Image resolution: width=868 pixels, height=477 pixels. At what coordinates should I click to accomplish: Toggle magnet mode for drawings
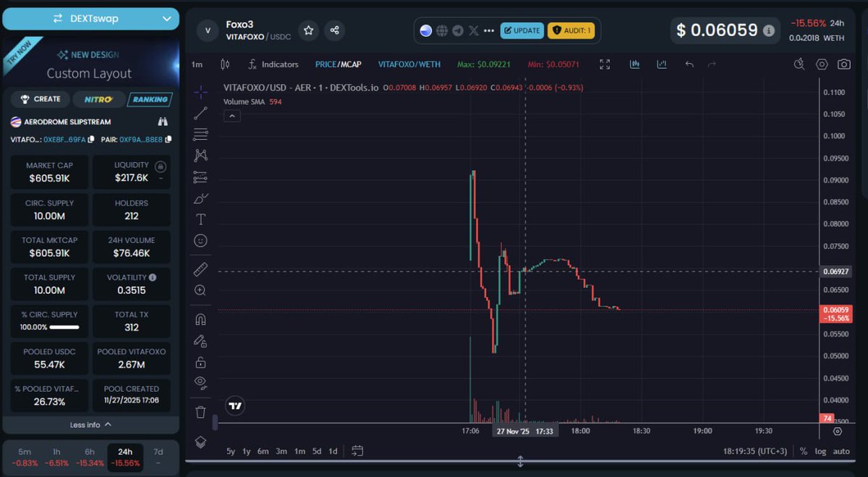point(200,319)
